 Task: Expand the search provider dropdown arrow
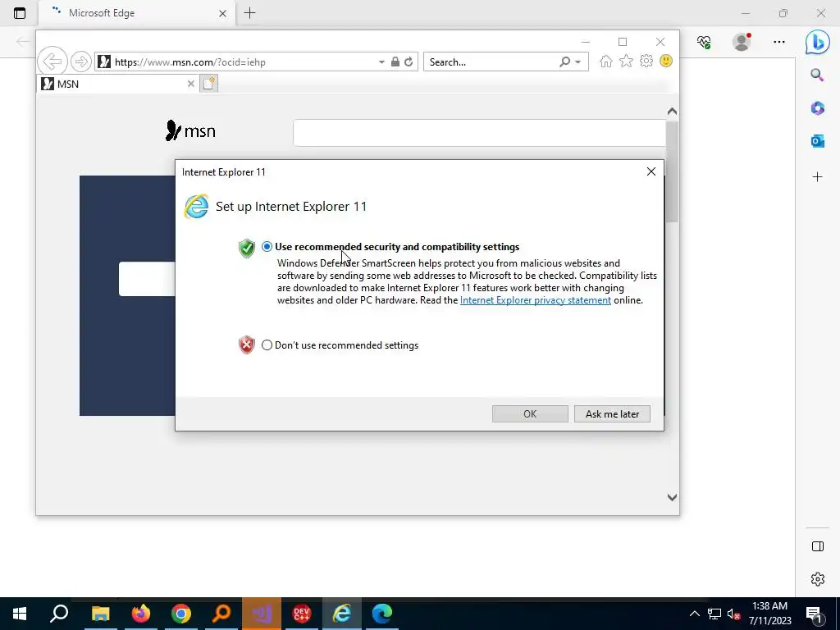click(x=578, y=62)
